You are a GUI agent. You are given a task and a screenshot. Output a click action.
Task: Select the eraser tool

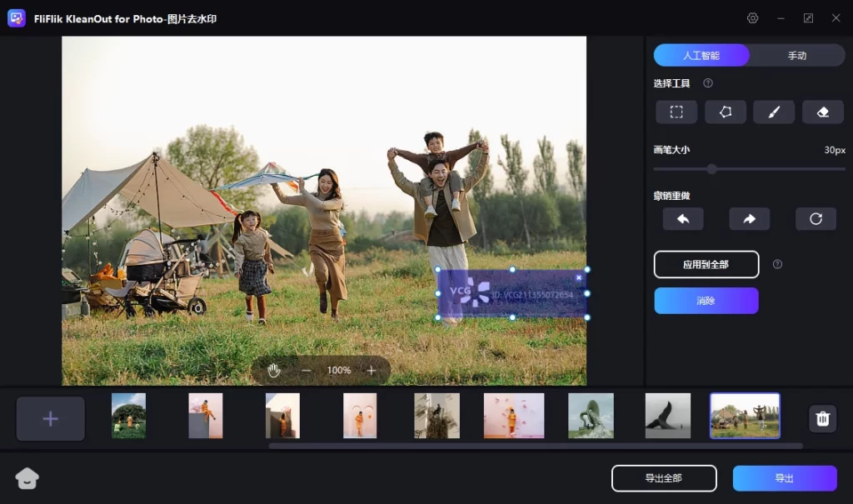[x=823, y=112]
